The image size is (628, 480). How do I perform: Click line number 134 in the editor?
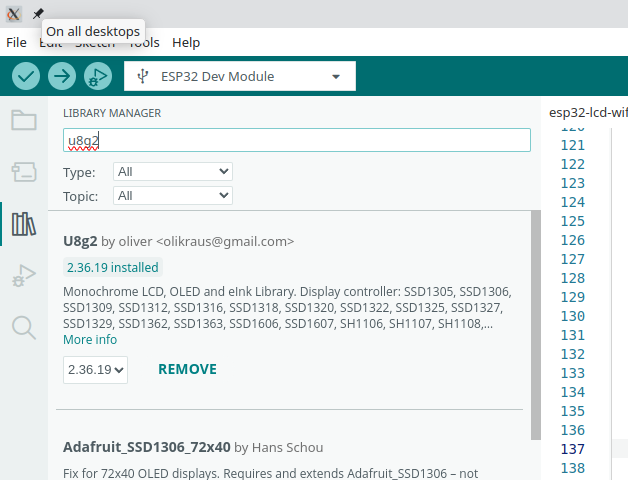pos(573,392)
